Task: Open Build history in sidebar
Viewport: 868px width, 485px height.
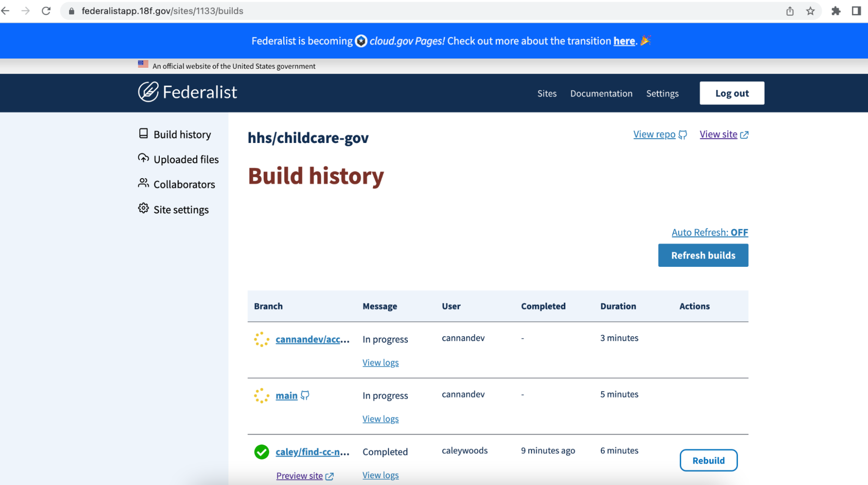Action: [x=182, y=135]
